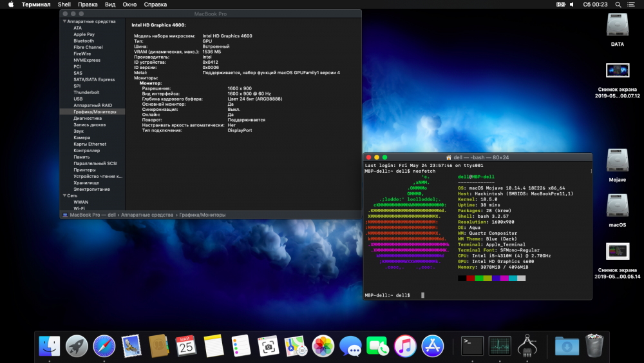Open the Trash in the Dock
The image size is (644, 363).
point(594,346)
